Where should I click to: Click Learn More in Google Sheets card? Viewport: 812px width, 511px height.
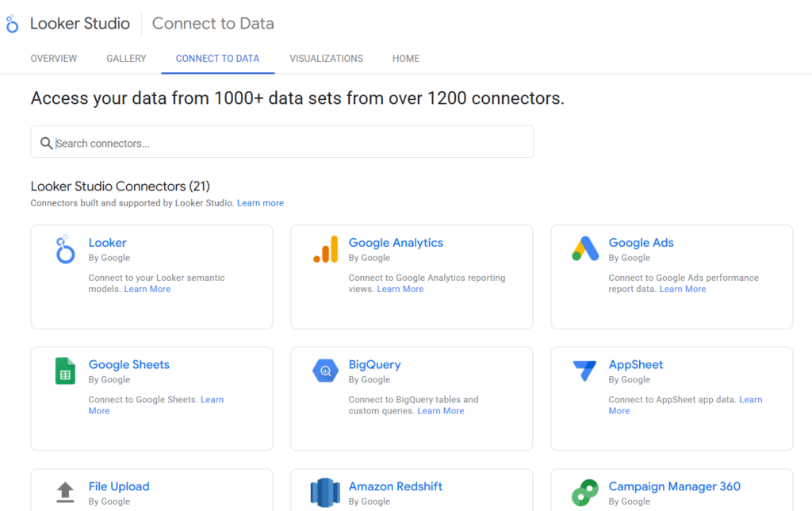(x=213, y=400)
